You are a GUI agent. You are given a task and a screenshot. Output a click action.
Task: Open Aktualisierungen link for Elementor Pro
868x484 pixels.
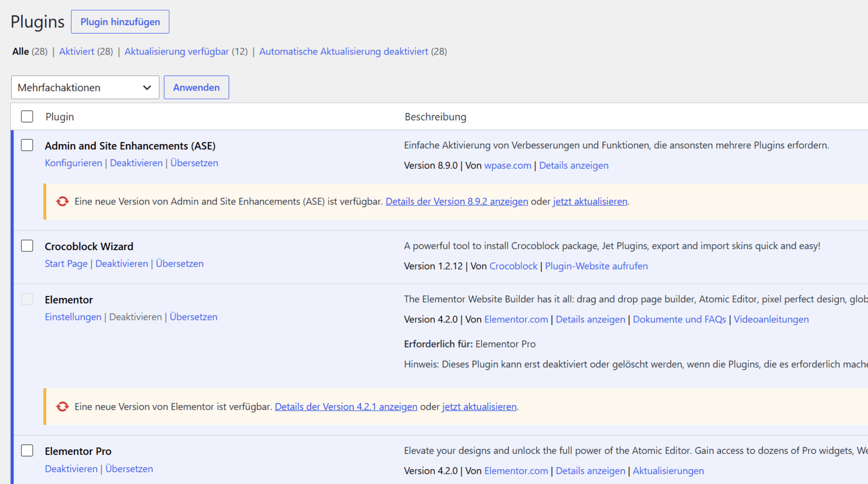point(668,470)
